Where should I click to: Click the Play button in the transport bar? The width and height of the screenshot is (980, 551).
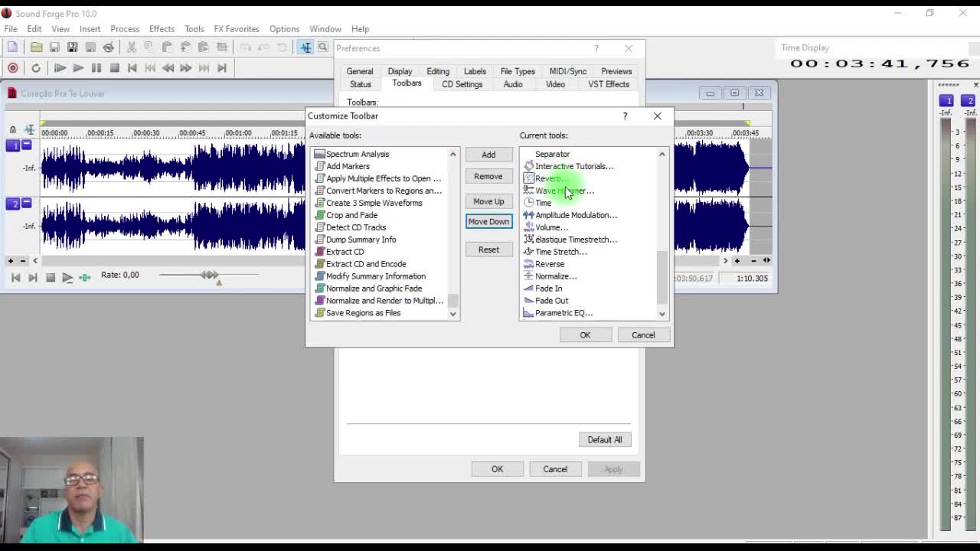(78, 68)
